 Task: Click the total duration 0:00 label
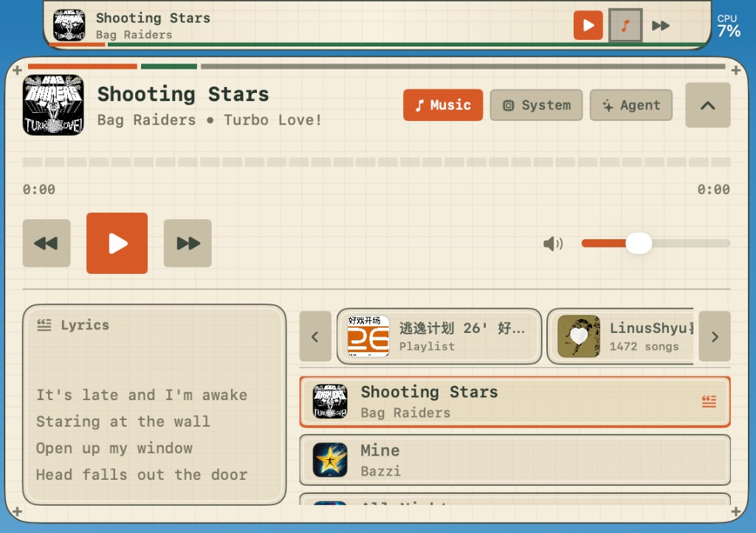(714, 190)
